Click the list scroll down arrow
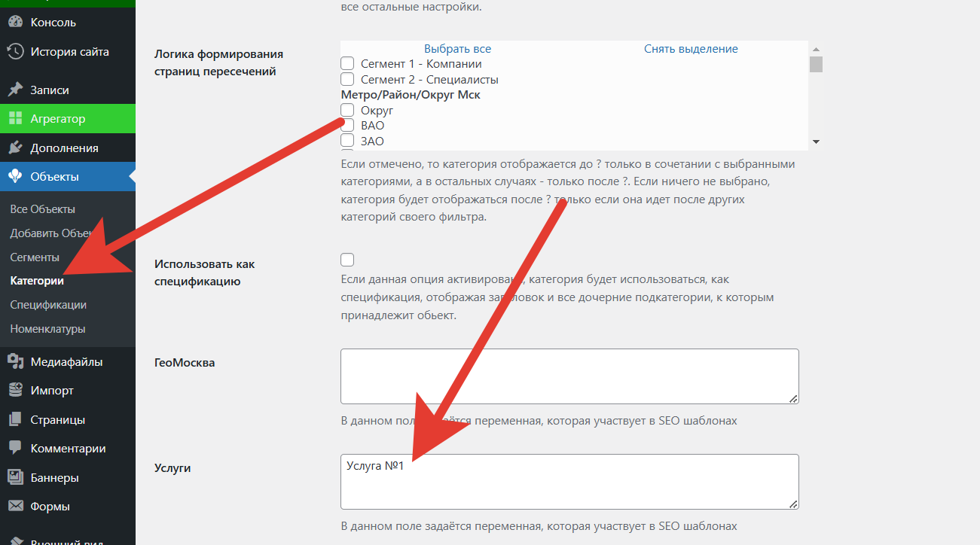This screenshot has width=980, height=545. [816, 142]
